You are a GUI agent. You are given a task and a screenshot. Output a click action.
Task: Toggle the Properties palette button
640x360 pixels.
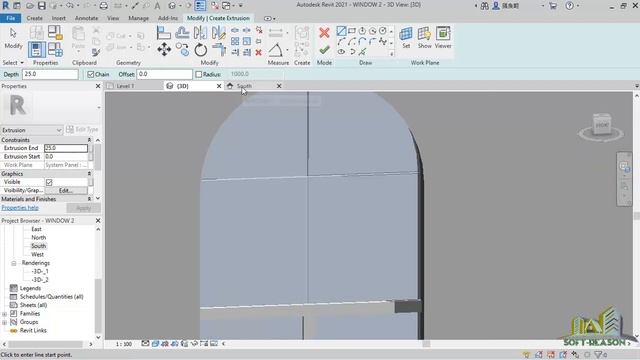(x=37, y=50)
